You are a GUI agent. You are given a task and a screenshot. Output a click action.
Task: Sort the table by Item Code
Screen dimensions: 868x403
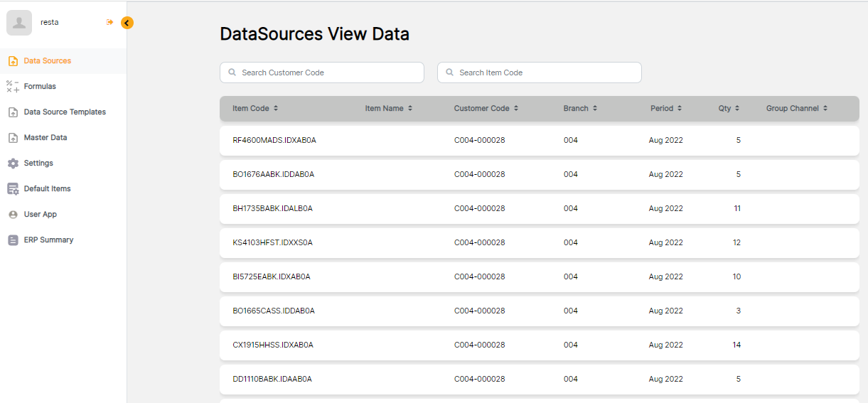(x=254, y=109)
